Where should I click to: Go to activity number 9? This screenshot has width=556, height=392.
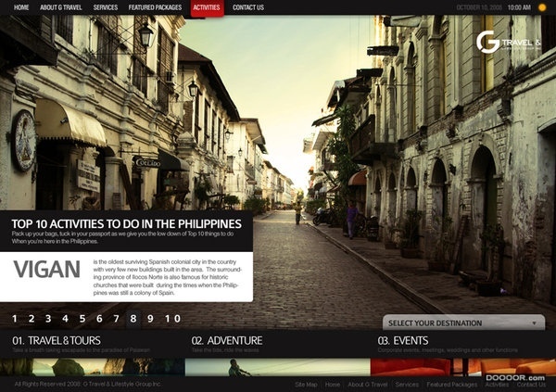point(150,319)
